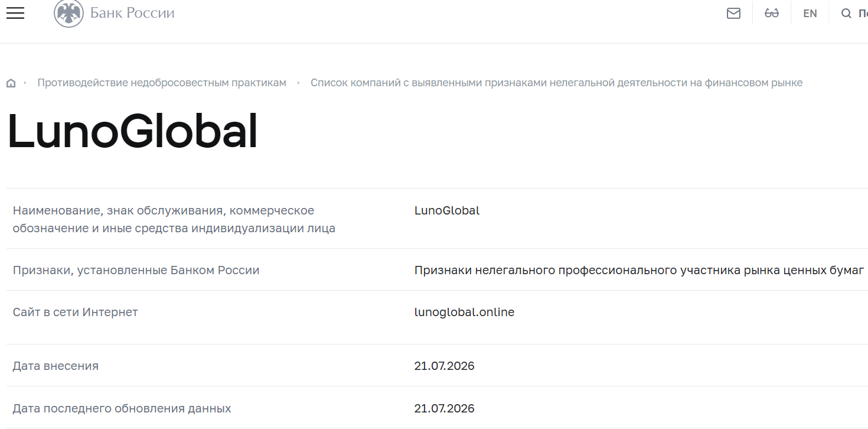
Task: Click the LunoGlobal page heading
Action: (132, 132)
